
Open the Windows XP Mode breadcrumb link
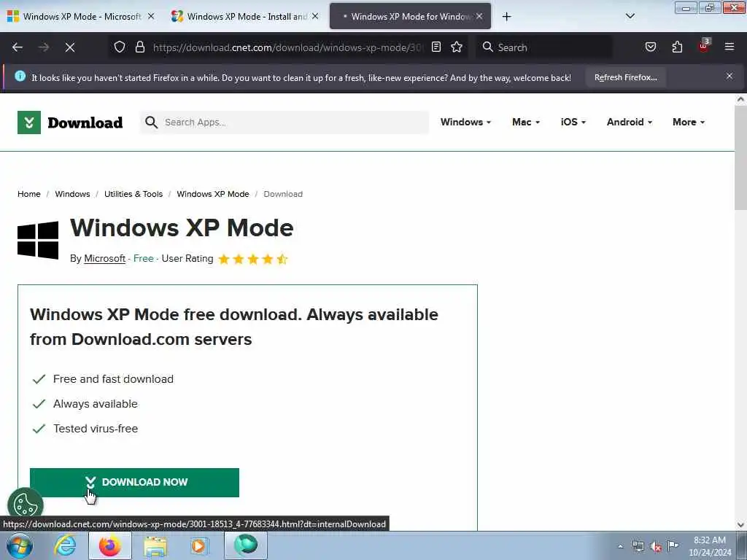213,194
